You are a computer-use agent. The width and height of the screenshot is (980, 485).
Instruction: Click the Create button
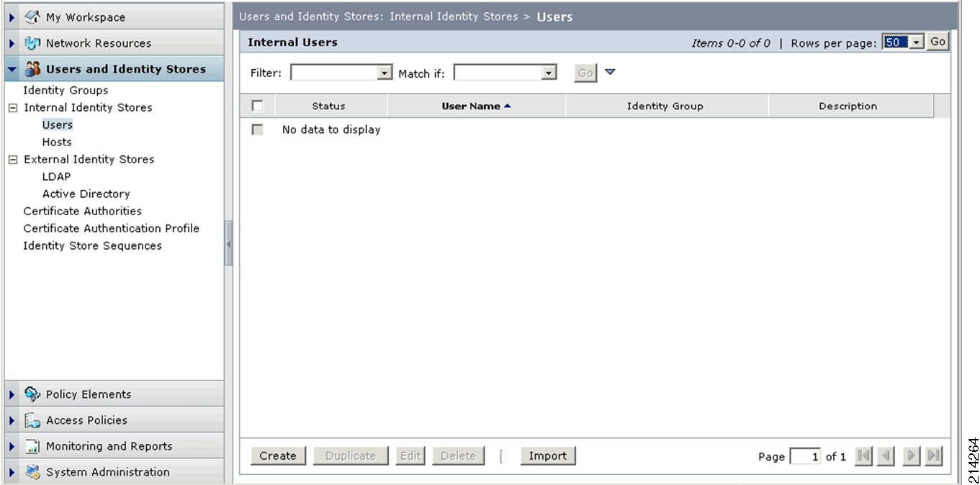coord(278,455)
